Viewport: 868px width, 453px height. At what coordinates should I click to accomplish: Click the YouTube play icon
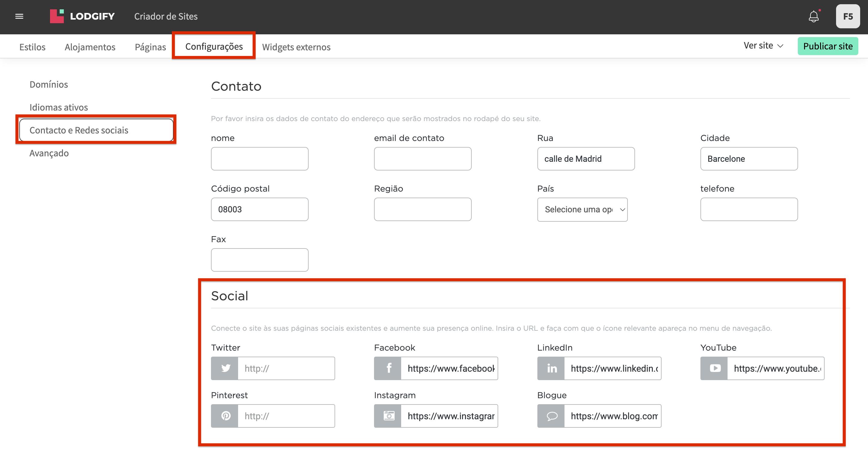(714, 368)
